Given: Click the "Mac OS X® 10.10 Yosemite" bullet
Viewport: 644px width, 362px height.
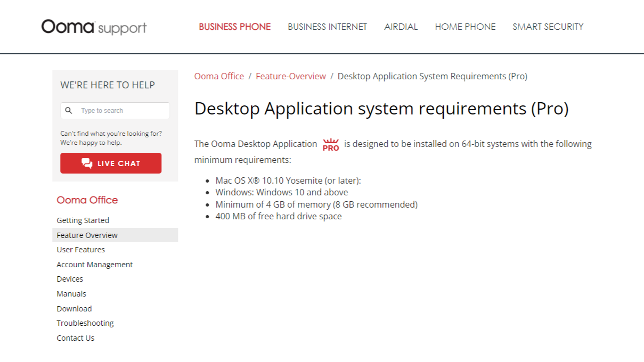Looking at the screenshot, I should (288, 180).
